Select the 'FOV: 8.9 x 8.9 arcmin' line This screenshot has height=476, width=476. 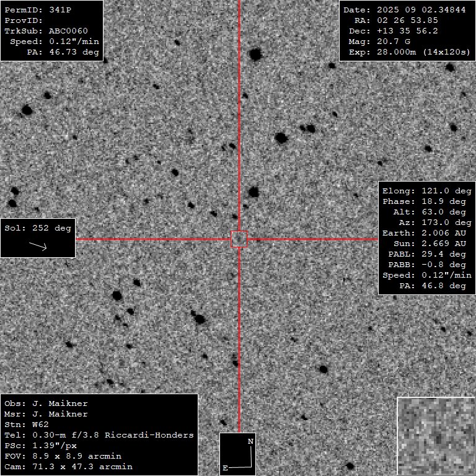click(x=63, y=456)
